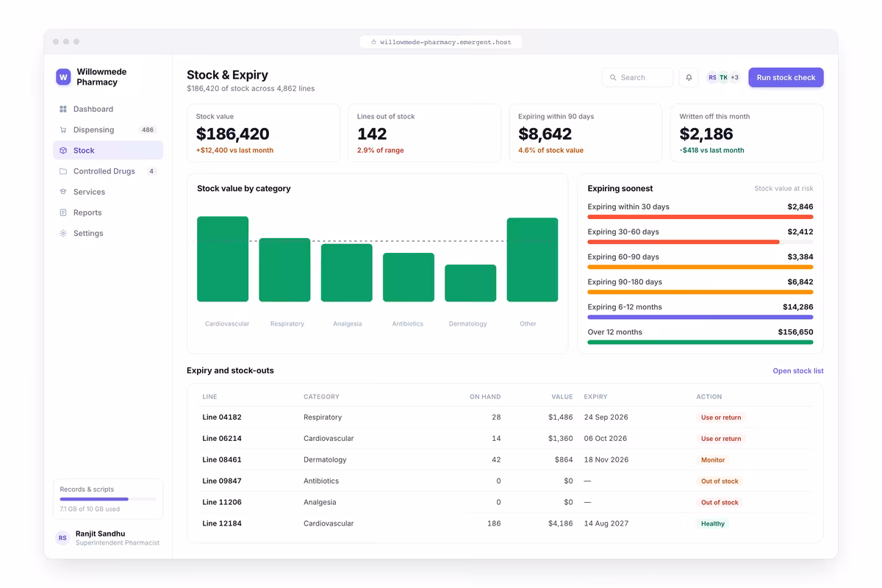Click Expiring within 30 days bar

click(x=700, y=217)
